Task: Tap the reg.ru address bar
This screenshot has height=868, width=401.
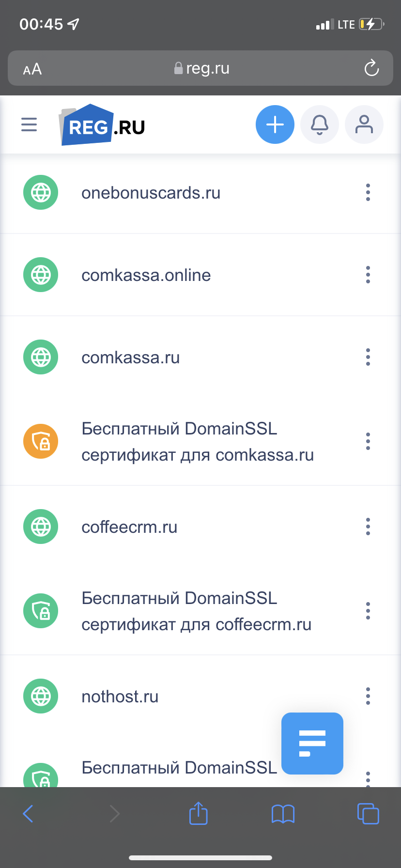Action: coord(201,68)
